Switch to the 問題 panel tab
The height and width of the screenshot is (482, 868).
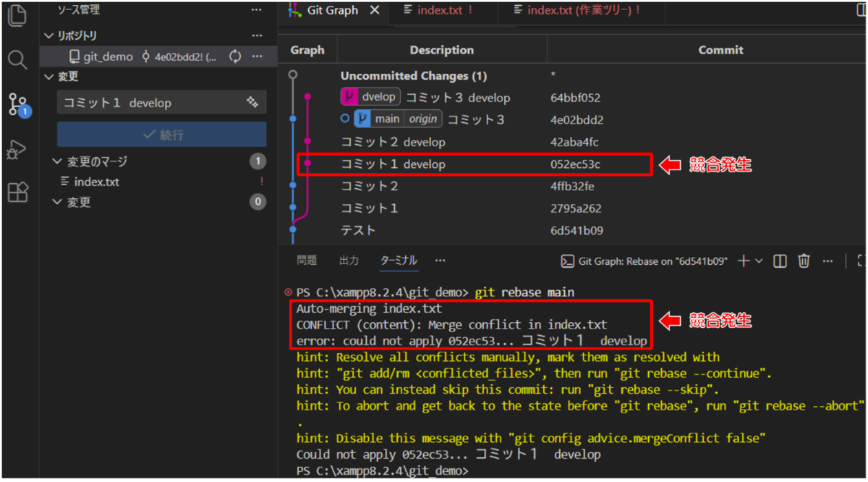(307, 261)
